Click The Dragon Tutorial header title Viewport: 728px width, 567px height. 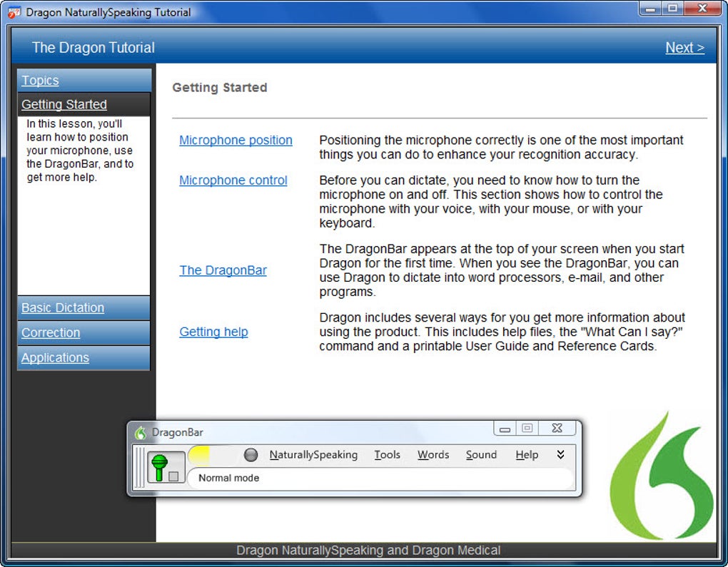click(x=93, y=47)
